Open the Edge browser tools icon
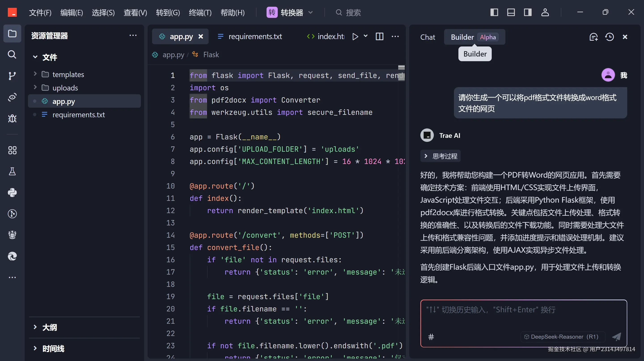The width and height of the screenshot is (644, 361). pyautogui.click(x=12, y=256)
